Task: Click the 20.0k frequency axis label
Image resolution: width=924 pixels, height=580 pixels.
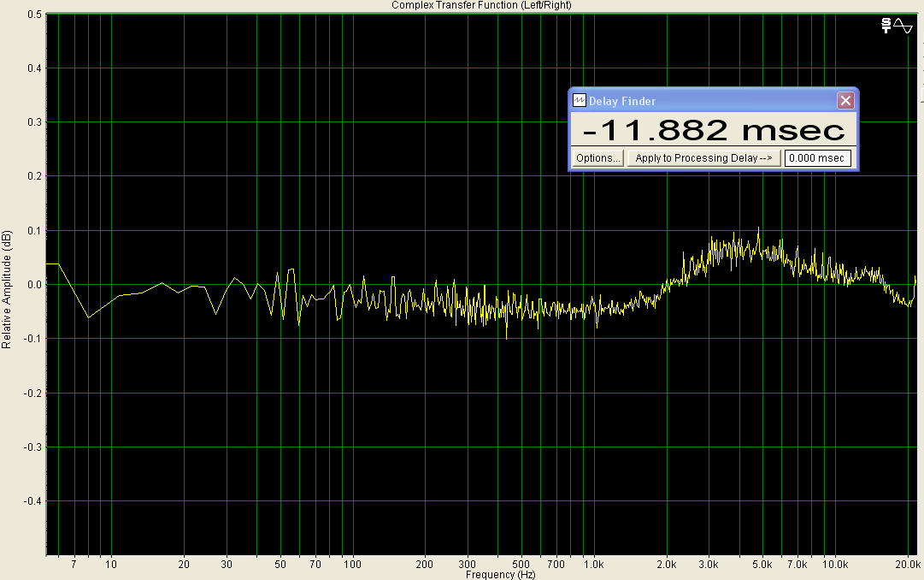Action: pyautogui.click(x=908, y=564)
